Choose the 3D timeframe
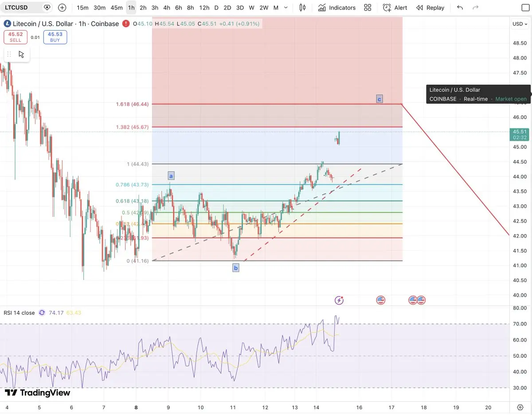Image resolution: width=532 pixels, height=415 pixels. (x=240, y=8)
